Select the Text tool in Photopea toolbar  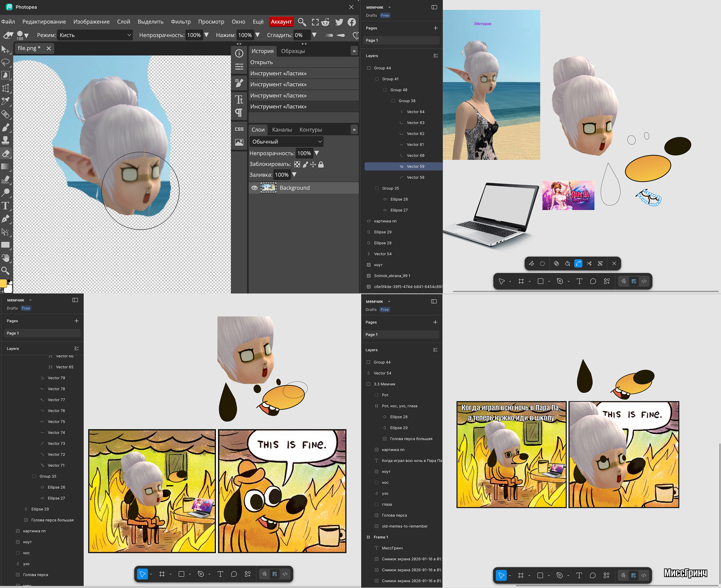[5, 206]
